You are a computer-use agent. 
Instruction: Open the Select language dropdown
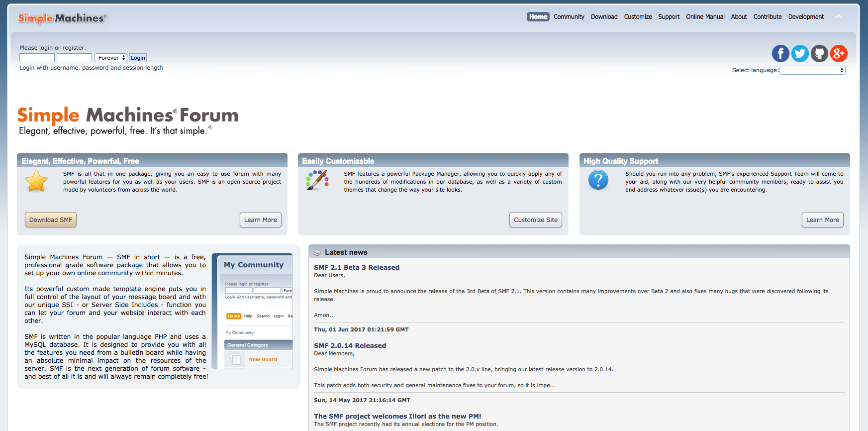[812, 70]
